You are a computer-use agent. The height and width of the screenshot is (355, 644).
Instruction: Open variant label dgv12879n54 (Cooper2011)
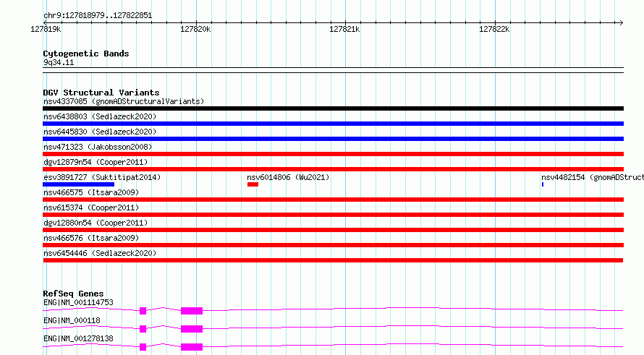(x=96, y=162)
